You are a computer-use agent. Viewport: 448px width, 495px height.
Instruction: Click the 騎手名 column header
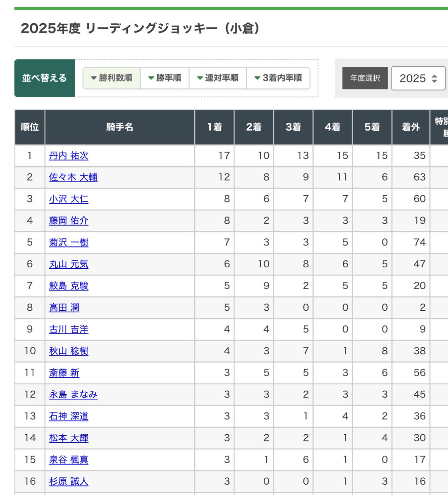coord(120,127)
